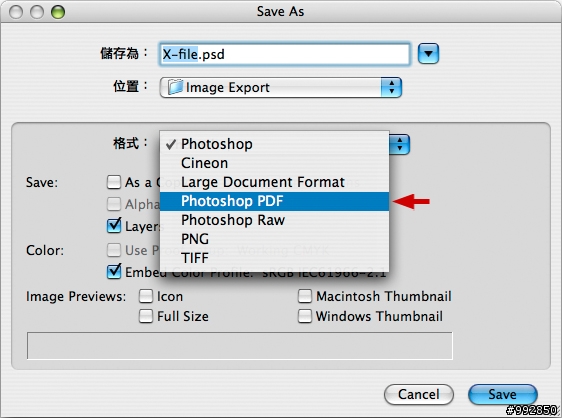Disable Embed Color Profile checkbox
This screenshot has height=418, width=562.
point(114,272)
